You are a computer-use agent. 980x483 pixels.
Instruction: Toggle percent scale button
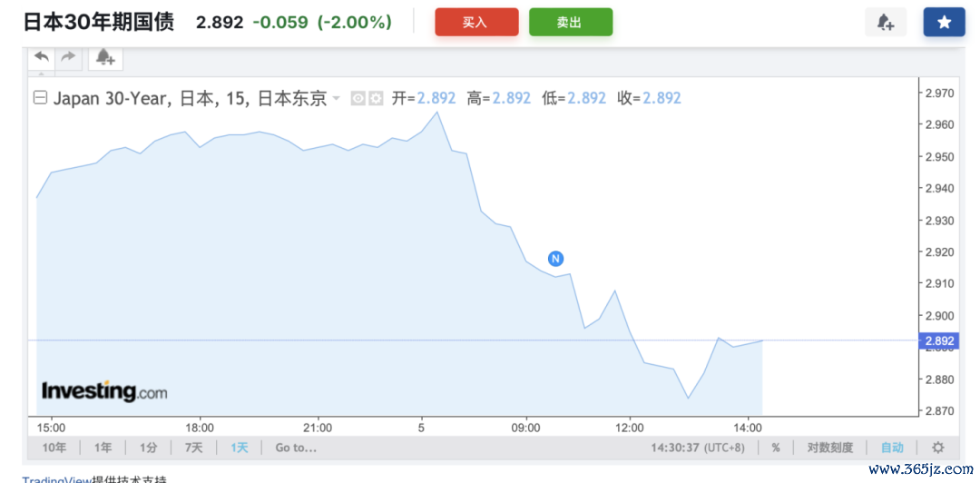click(776, 448)
